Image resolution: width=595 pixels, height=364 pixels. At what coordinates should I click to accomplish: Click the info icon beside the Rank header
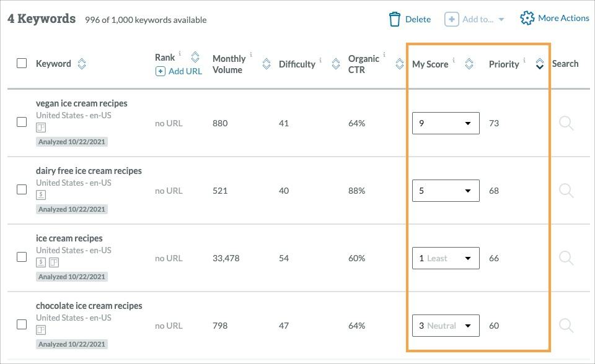(x=180, y=55)
